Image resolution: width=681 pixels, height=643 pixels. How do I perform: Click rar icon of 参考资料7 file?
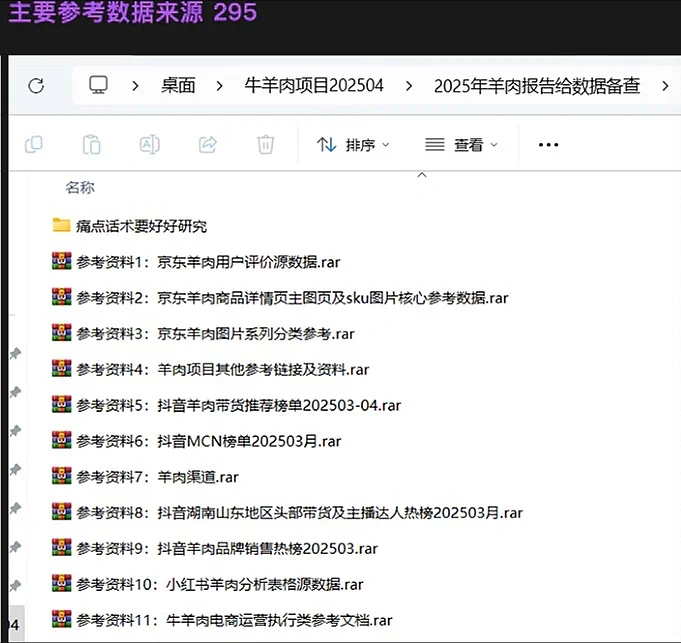61,476
